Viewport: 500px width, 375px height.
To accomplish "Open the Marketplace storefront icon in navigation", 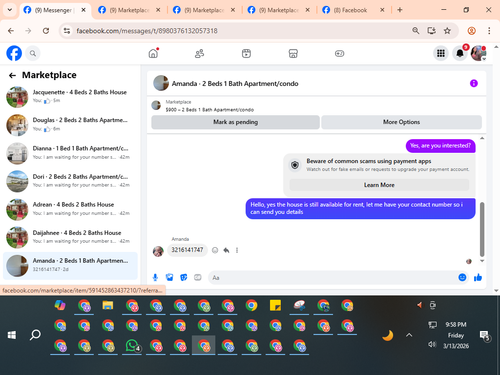I will (x=293, y=53).
